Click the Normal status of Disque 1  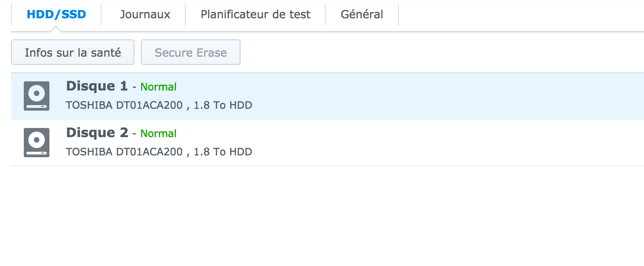158,87
